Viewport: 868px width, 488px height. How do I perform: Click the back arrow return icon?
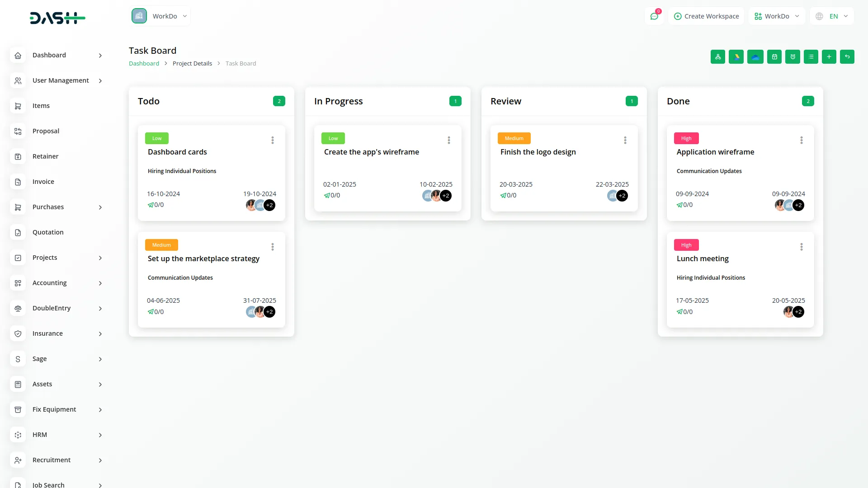coord(847,57)
